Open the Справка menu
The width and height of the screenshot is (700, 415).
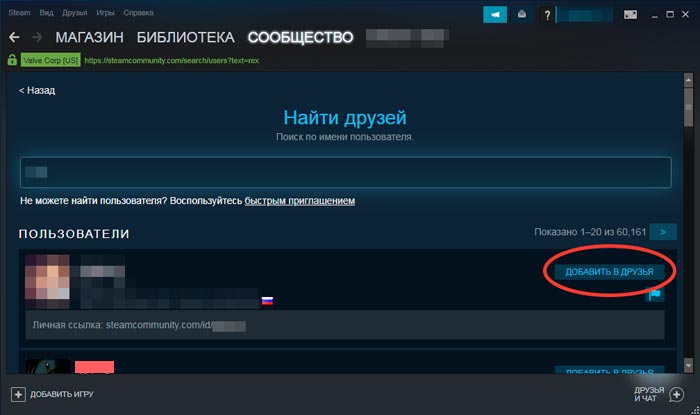tap(138, 12)
